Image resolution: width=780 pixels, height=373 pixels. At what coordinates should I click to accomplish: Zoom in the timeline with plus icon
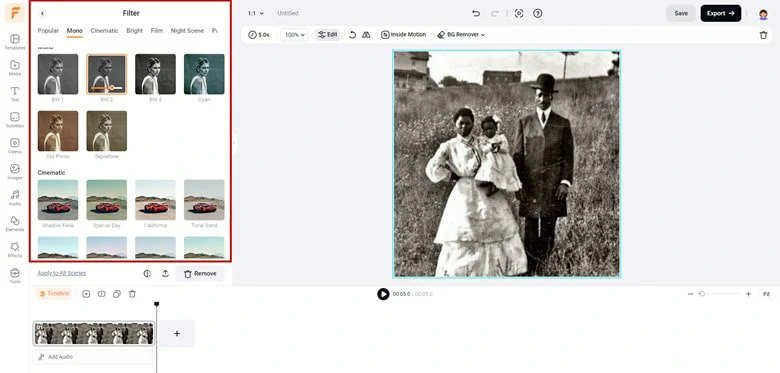click(748, 294)
